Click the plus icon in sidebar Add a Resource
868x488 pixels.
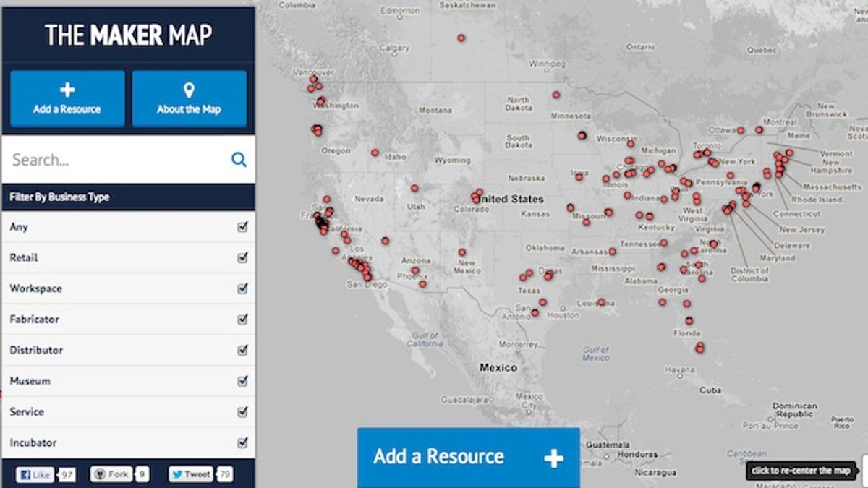coord(67,90)
